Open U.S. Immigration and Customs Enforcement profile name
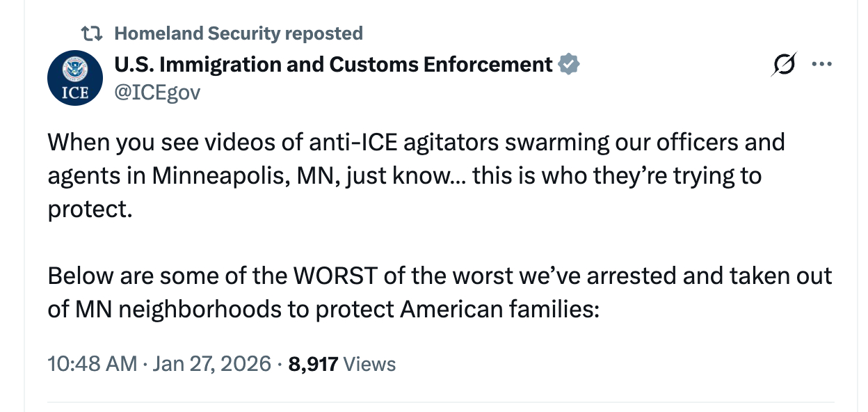Screen dimensions: 868x412 [x=333, y=65]
